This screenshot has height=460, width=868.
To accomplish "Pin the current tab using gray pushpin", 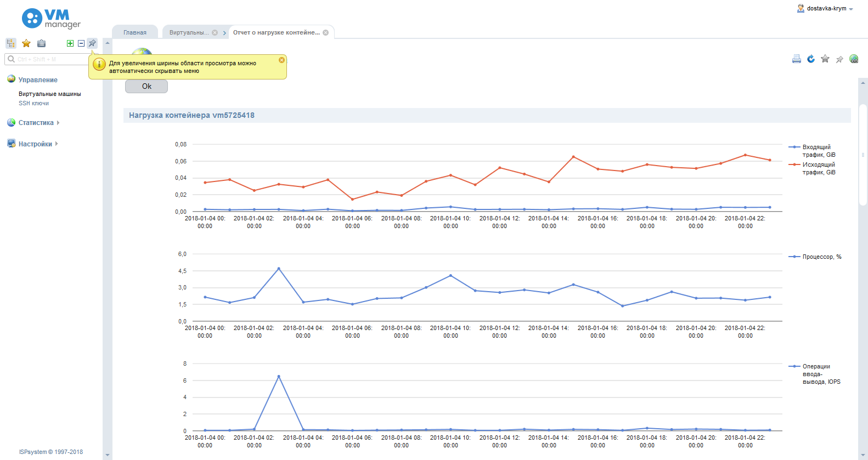I will [839, 59].
